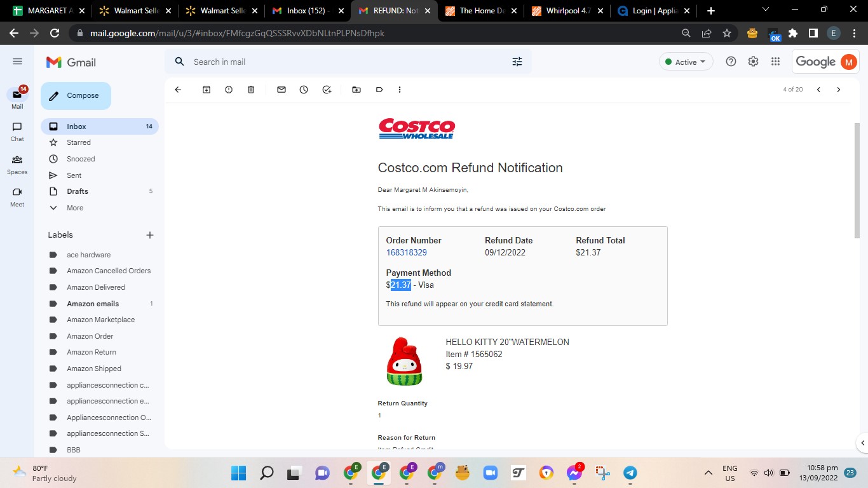Delete the email with the trash icon
The image size is (868, 488).
click(x=251, y=90)
